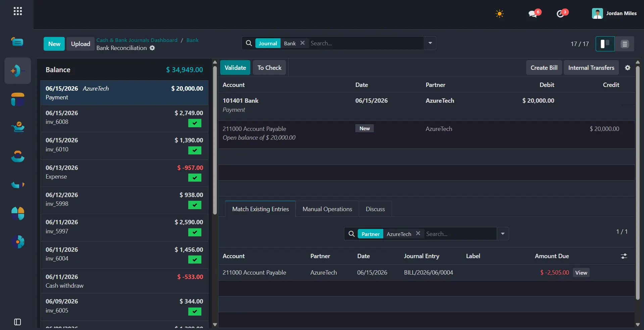Go to Cash & Bank Journals Dashboard breadcrumb

coord(137,40)
